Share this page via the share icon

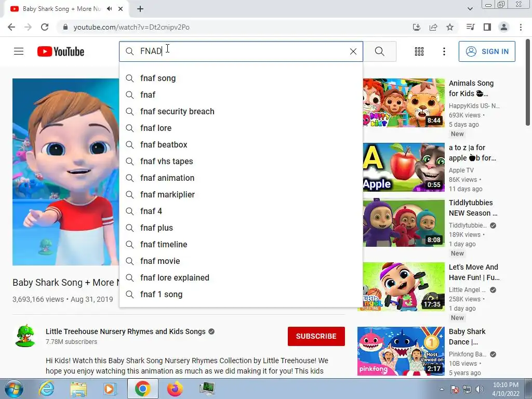pos(433,27)
